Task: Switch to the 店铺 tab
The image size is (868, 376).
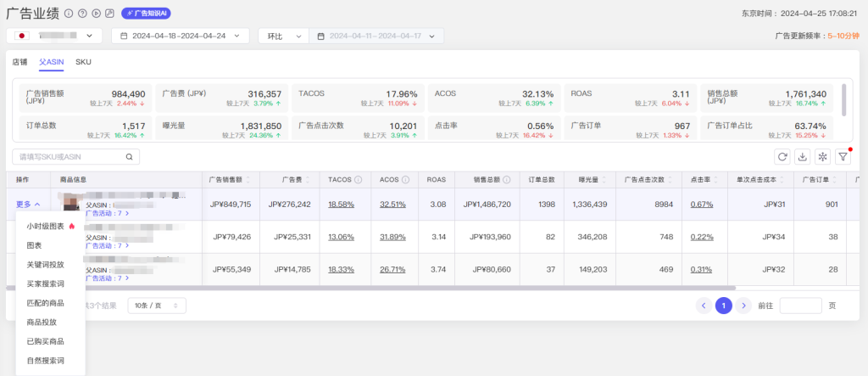Action: [19, 62]
